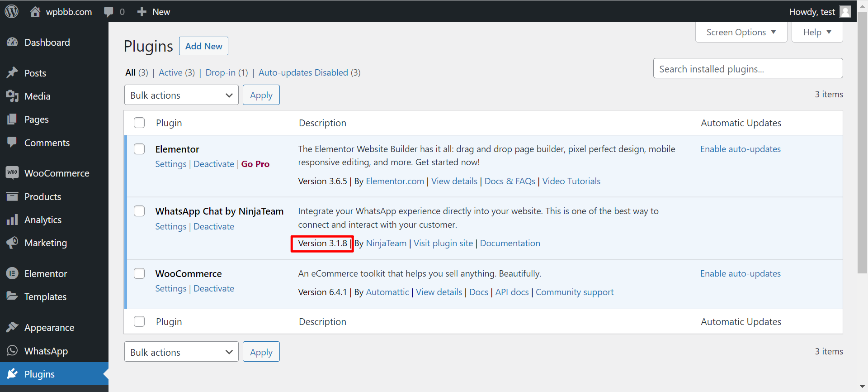The image size is (868, 392).
Task: Click the plus New icon in admin bar
Action: pos(142,12)
